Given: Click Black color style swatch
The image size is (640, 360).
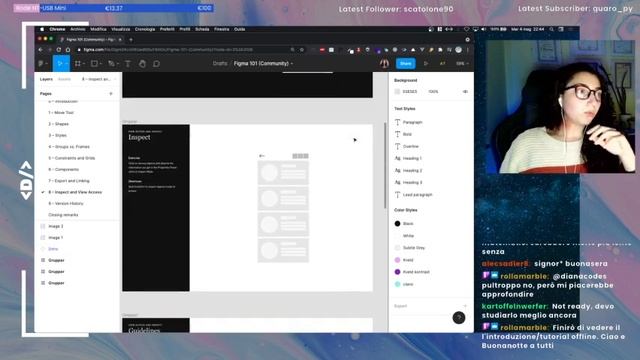Looking at the screenshot, I should click(398, 224).
